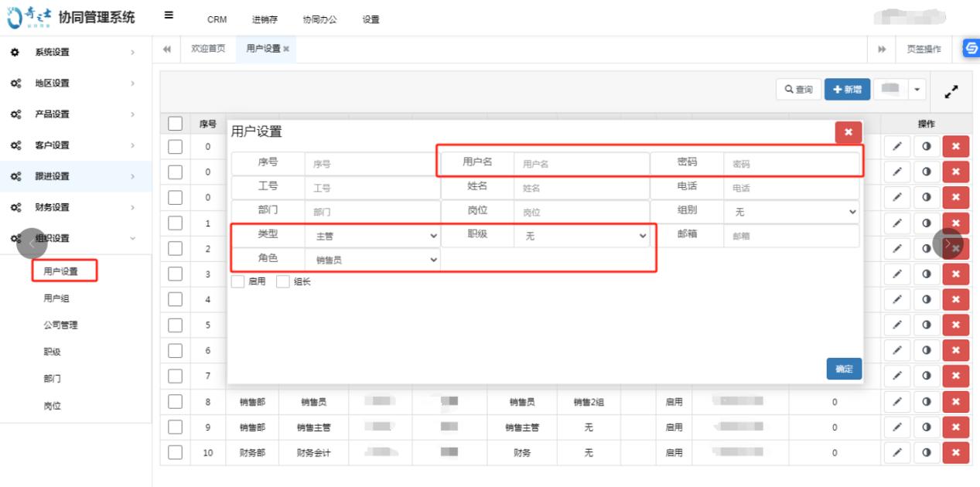
Task: Switch to the 欢迎首页 tab
Action: 208,49
